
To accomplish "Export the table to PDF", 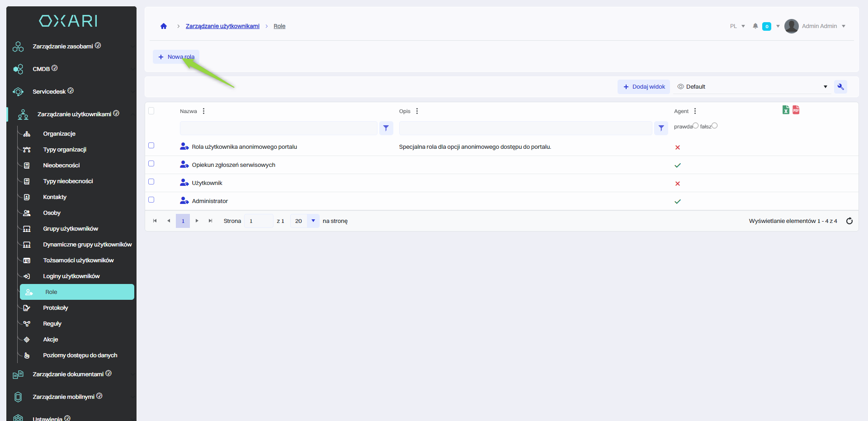I will click(x=796, y=110).
